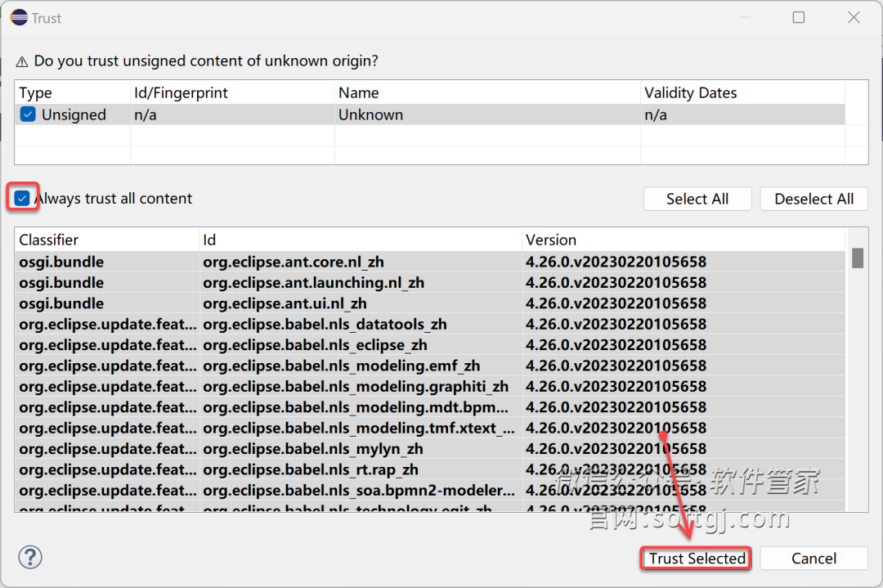Uncheck the Unsigned certificate checkbox
This screenshot has height=588, width=883.
(x=28, y=114)
